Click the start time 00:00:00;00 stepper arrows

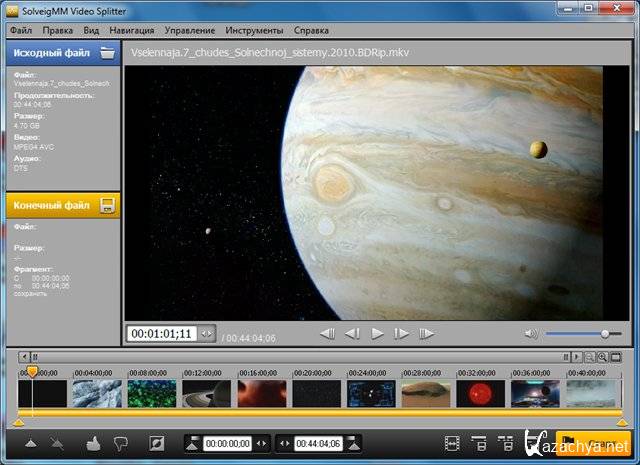262,443
